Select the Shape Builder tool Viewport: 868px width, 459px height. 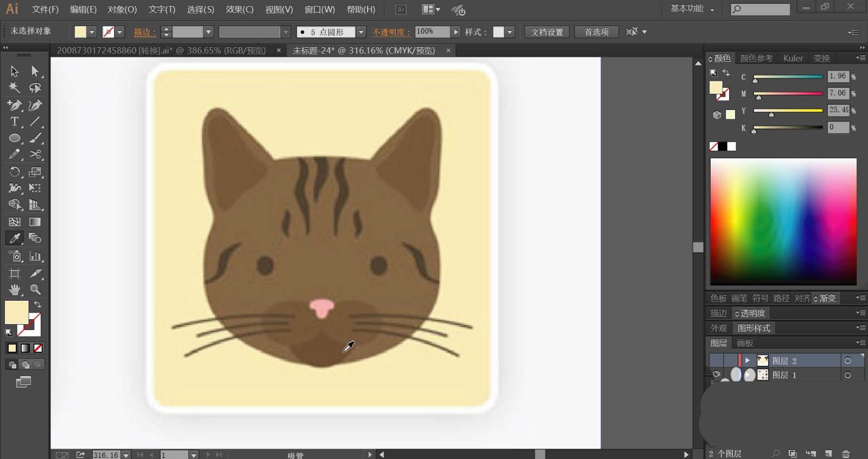(x=15, y=204)
